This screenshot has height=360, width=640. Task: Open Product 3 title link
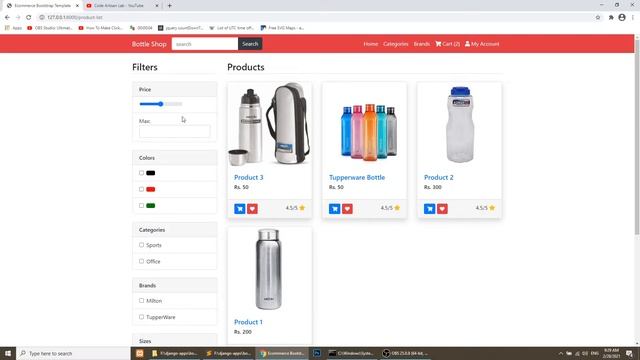[x=249, y=177]
